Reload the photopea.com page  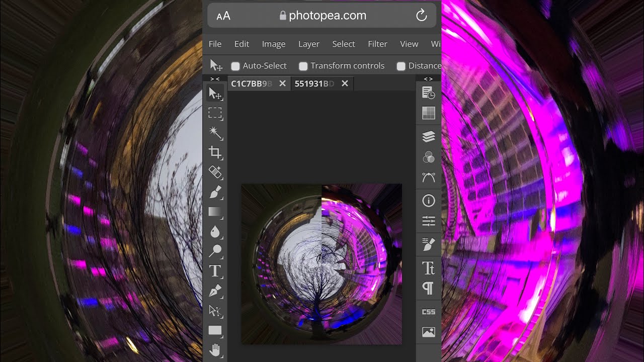pos(422,16)
